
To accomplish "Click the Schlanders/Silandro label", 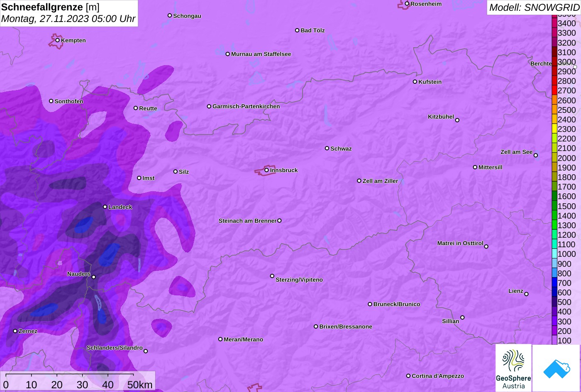I will pyautogui.click(x=115, y=348).
